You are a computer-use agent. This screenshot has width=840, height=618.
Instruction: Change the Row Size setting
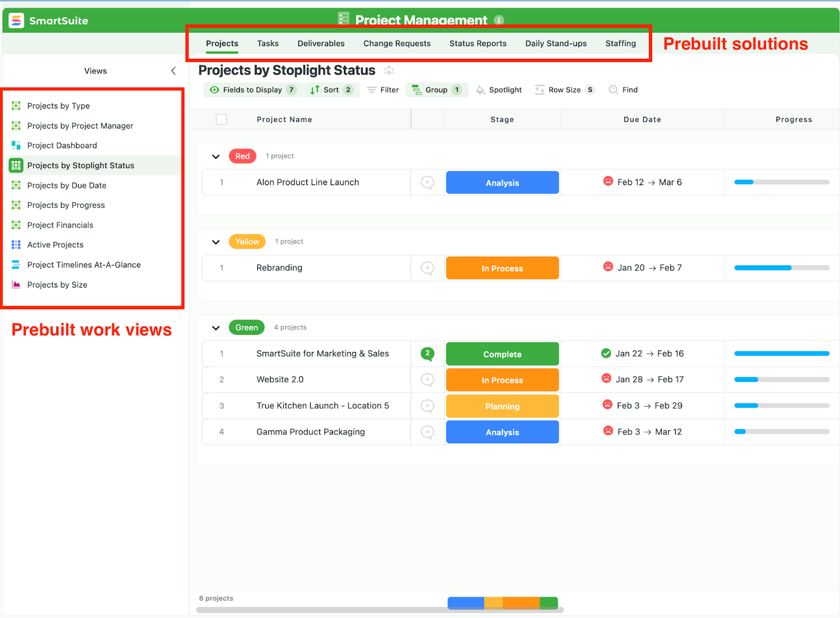(x=564, y=90)
